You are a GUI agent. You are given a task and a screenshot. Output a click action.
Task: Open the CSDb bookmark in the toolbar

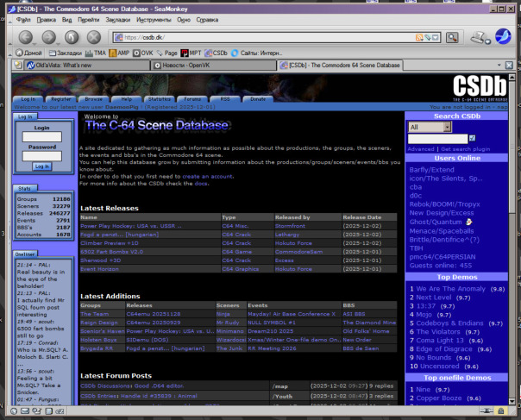[216, 53]
